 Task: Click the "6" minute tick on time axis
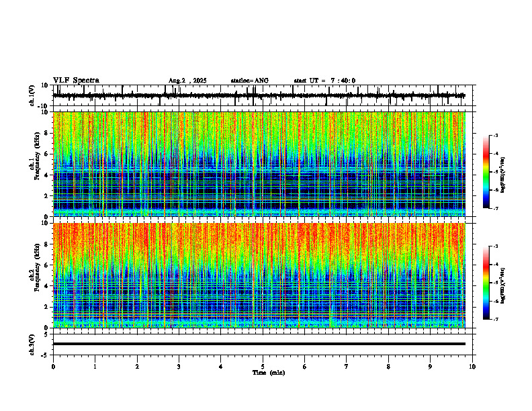pyautogui.click(x=305, y=367)
